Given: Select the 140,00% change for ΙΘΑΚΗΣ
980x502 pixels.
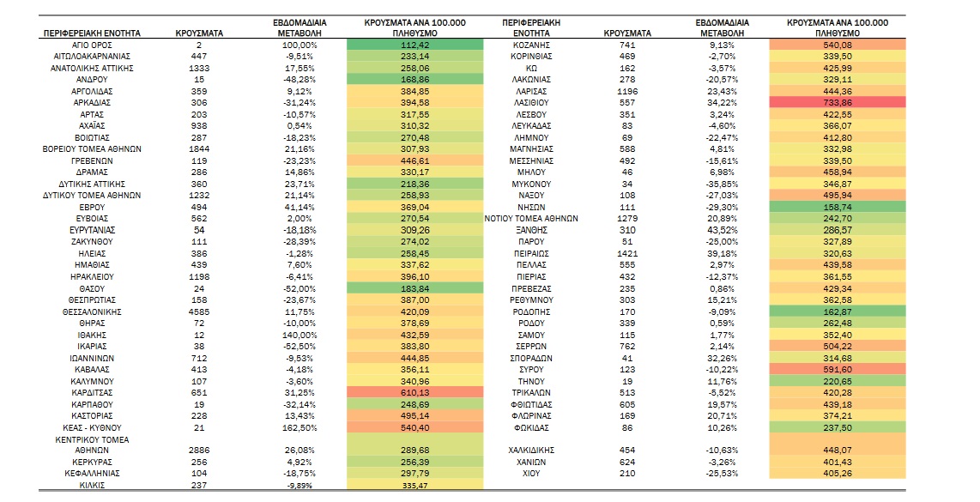Looking at the screenshot, I should click(x=299, y=335).
